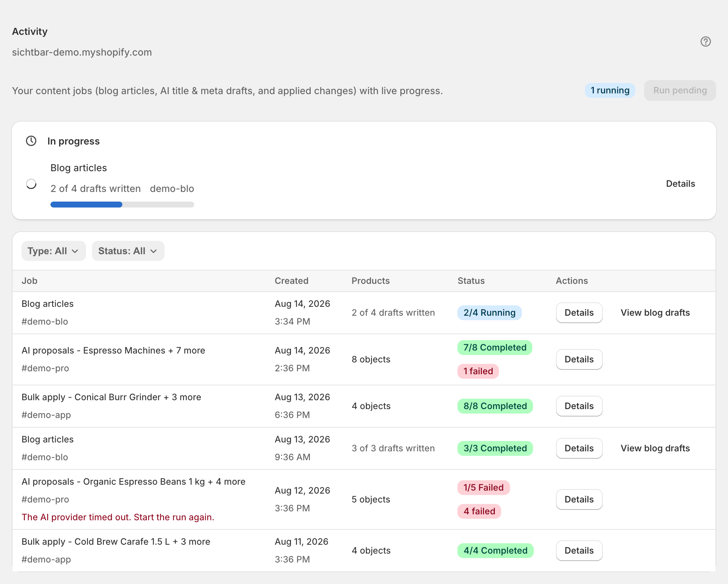Click the In progress section heading

73,141
